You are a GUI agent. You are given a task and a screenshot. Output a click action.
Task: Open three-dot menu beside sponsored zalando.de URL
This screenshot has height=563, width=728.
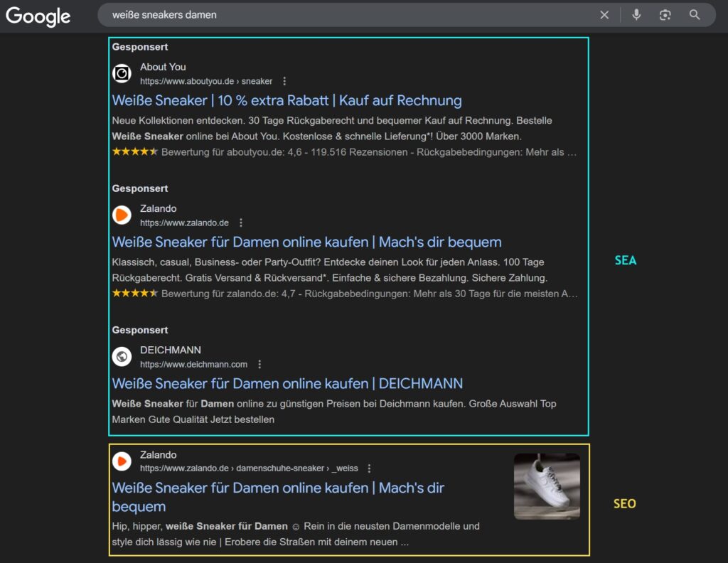241,222
